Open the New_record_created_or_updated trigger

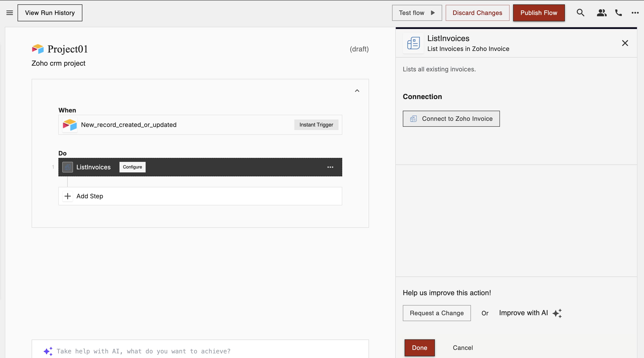[200, 125]
